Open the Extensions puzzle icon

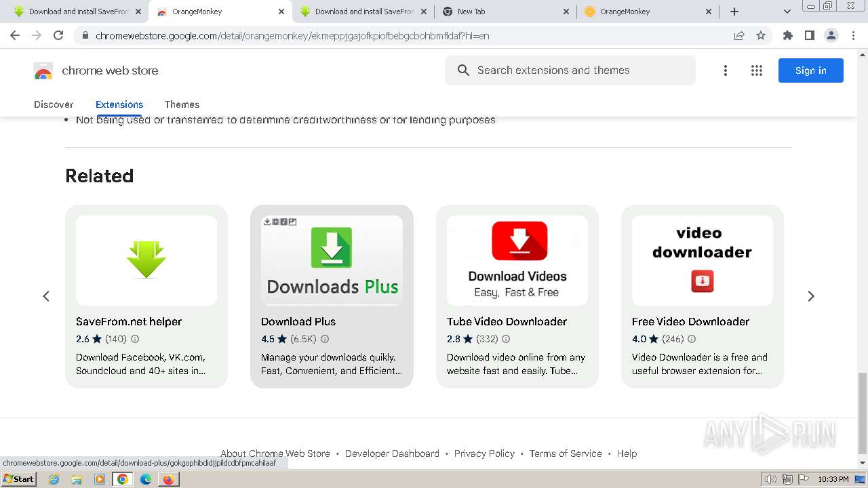coord(788,35)
